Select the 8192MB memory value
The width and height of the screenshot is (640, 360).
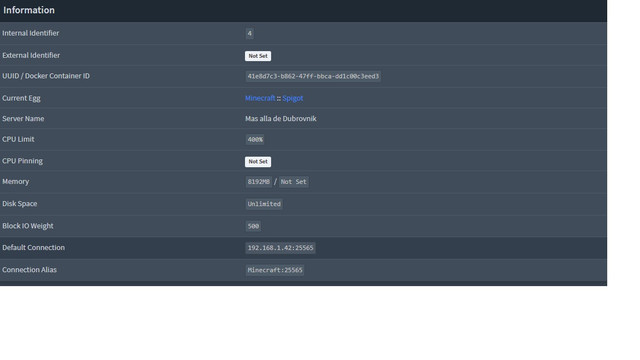259,182
